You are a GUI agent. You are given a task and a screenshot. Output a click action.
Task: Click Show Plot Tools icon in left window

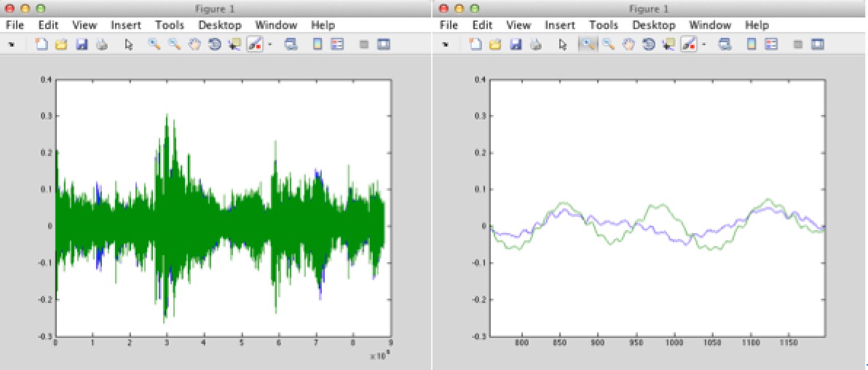pyautogui.click(x=384, y=45)
